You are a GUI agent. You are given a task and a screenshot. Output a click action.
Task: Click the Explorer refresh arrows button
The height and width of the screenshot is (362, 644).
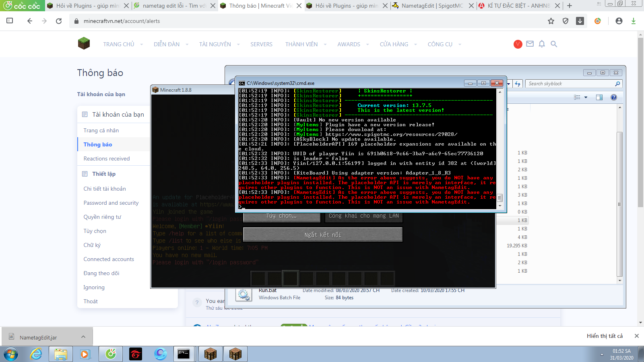pos(518,84)
